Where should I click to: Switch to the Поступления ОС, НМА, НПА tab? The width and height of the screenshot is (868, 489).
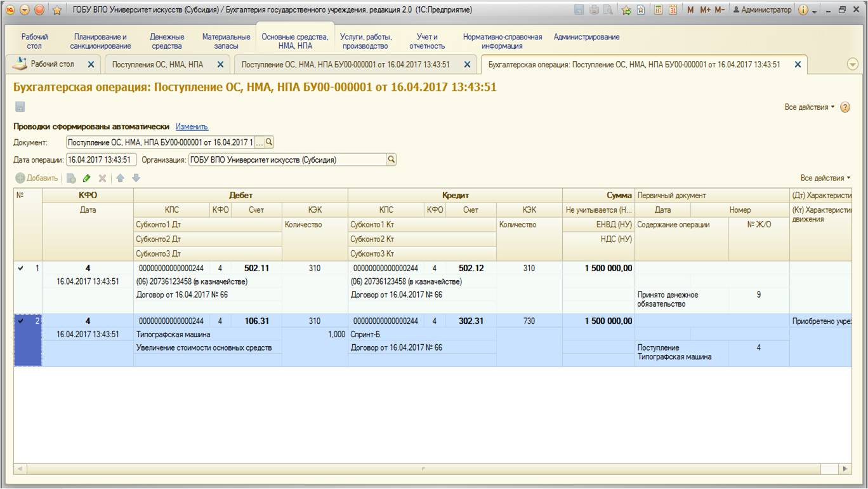click(157, 64)
